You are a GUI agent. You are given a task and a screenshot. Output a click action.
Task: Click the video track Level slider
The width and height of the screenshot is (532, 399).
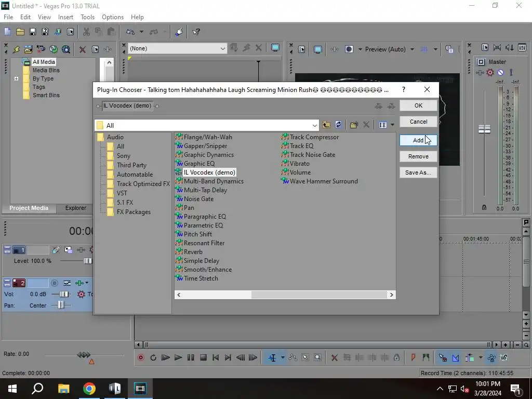pos(87,261)
